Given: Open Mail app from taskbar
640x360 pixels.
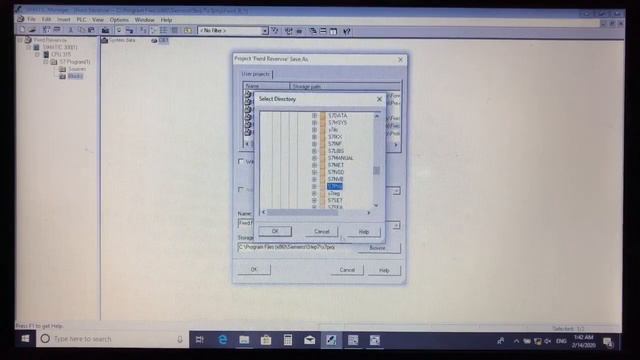Looking at the screenshot, I should (x=309, y=340).
